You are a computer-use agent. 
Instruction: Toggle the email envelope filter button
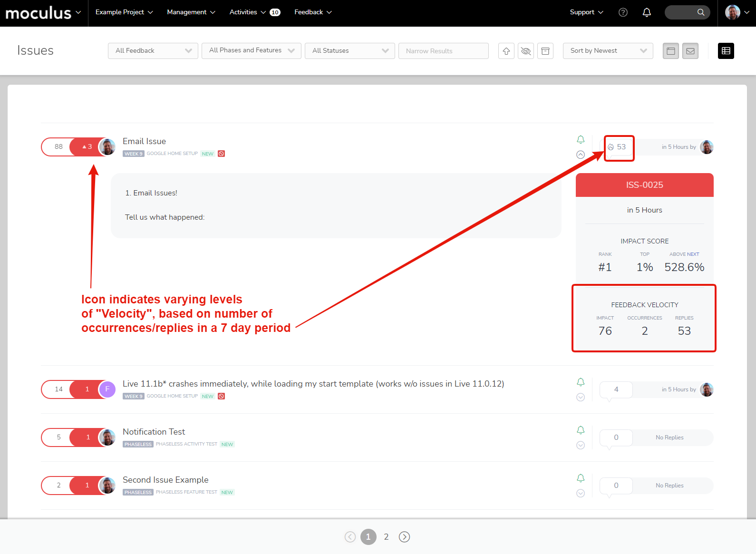tap(690, 51)
